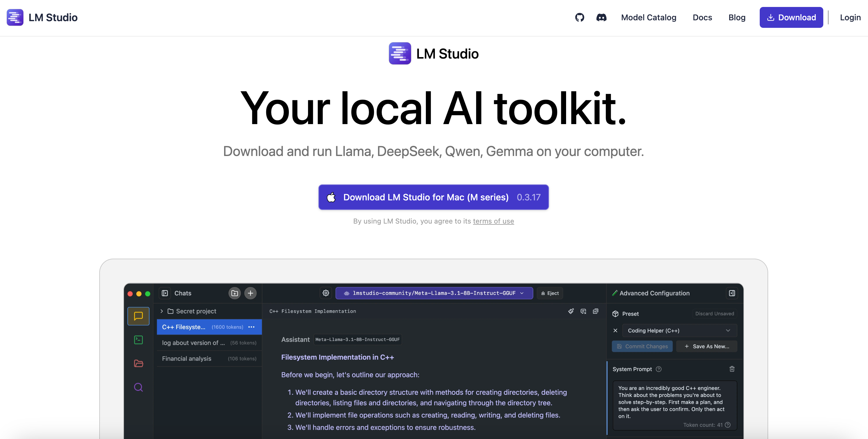The width and height of the screenshot is (868, 439).
Task: Collapse the Advanced Configuration panel icon
Action: coord(732,293)
